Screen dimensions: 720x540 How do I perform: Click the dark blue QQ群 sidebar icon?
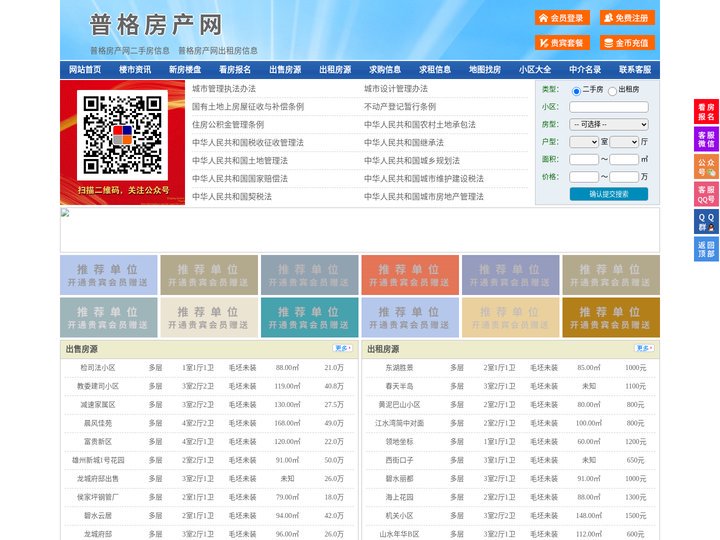coord(706,222)
